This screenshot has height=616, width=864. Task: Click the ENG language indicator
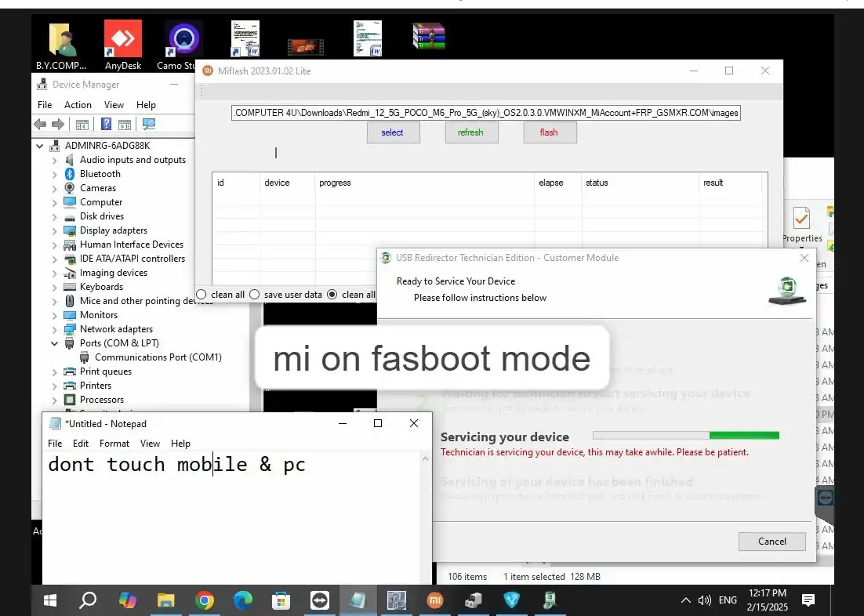tap(728, 600)
